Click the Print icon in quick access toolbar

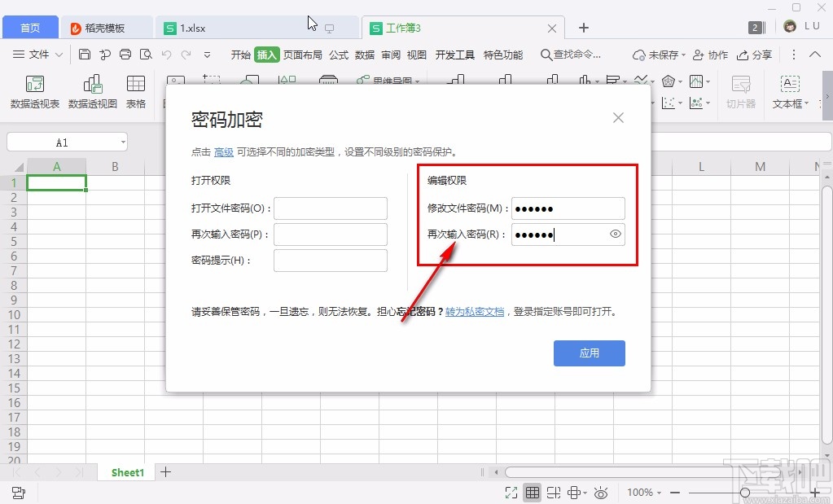pos(125,54)
